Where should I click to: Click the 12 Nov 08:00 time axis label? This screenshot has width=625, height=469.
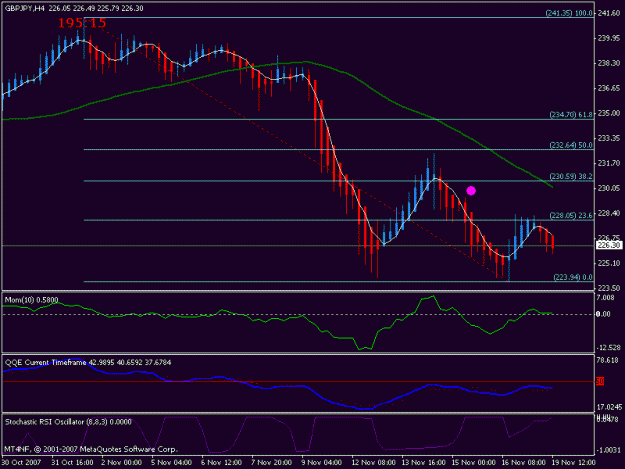373,462
